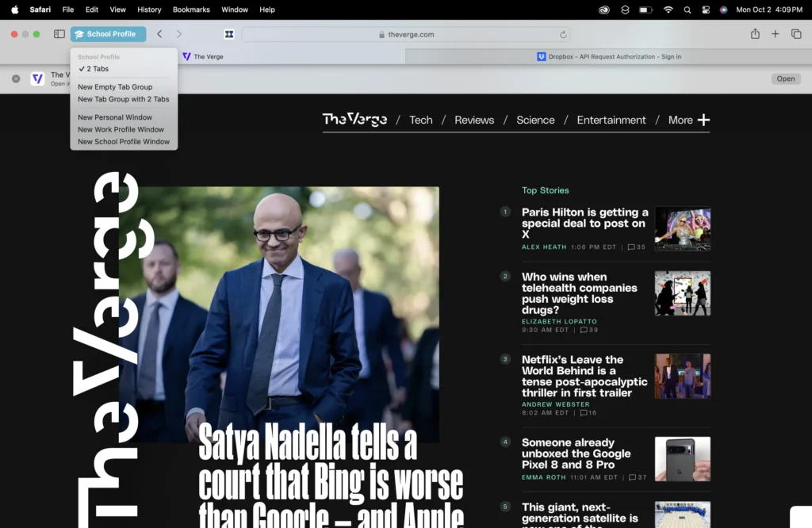Go to Reviews section
The image size is (812, 528).
coord(474,120)
